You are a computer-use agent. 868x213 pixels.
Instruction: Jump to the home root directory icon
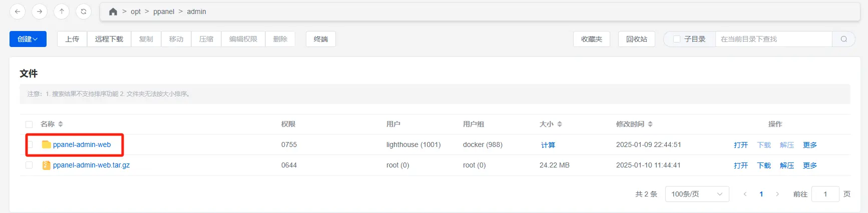pos(113,11)
